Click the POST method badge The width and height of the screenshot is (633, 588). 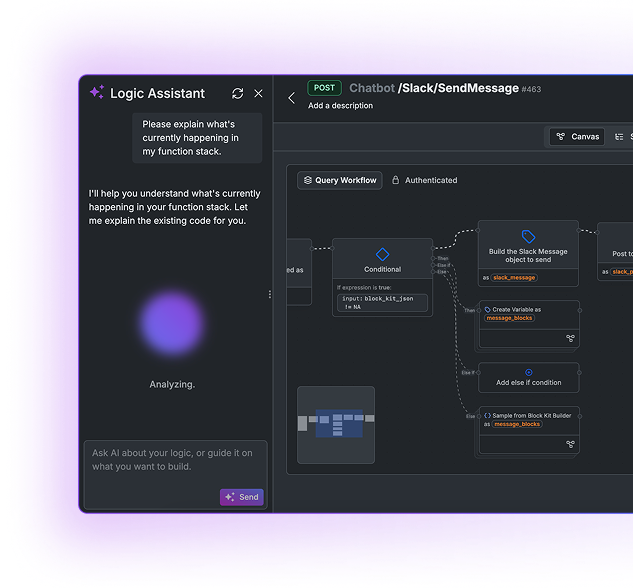(324, 88)
